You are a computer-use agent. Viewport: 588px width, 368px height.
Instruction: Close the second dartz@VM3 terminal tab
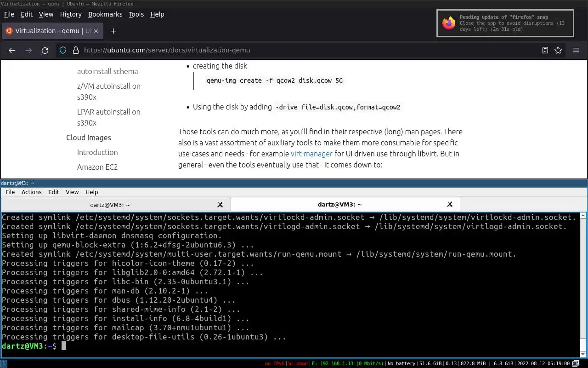450,204
